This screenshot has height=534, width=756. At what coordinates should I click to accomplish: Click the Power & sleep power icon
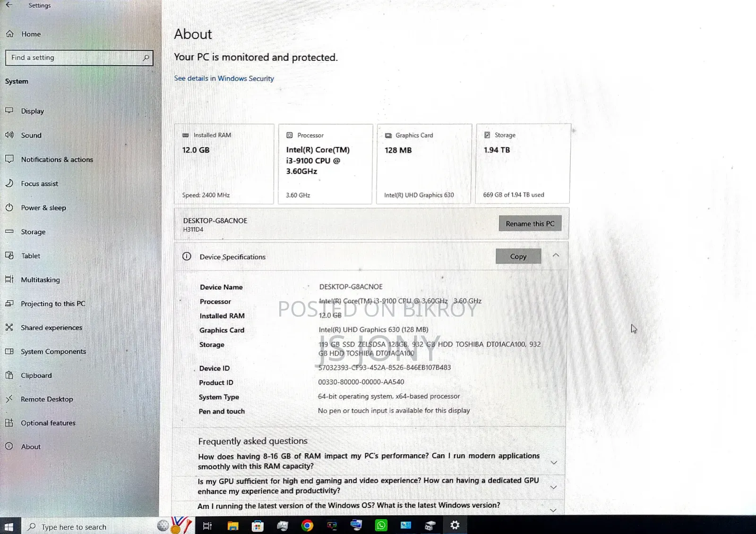click(9, 207)
